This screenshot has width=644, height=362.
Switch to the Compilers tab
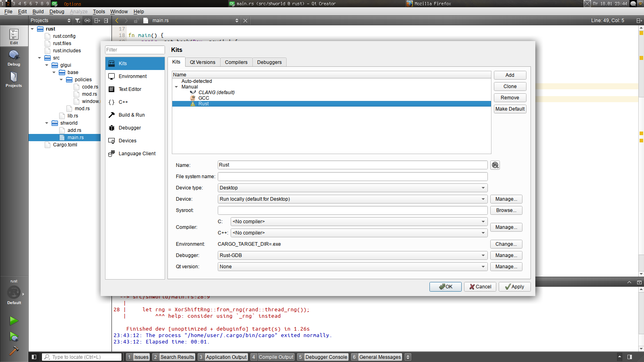(236, 62)
